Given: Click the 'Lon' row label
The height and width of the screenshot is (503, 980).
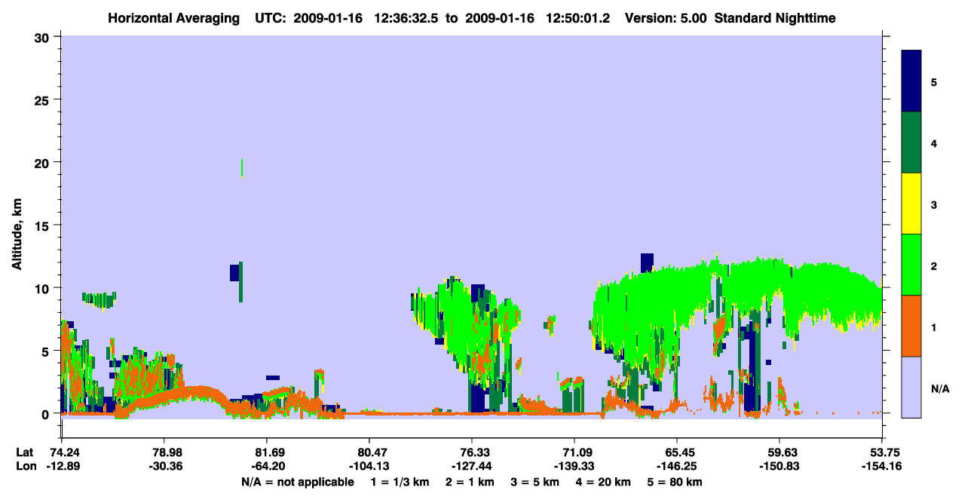Looking at the screenshot, I should click(x=25, y=466).
